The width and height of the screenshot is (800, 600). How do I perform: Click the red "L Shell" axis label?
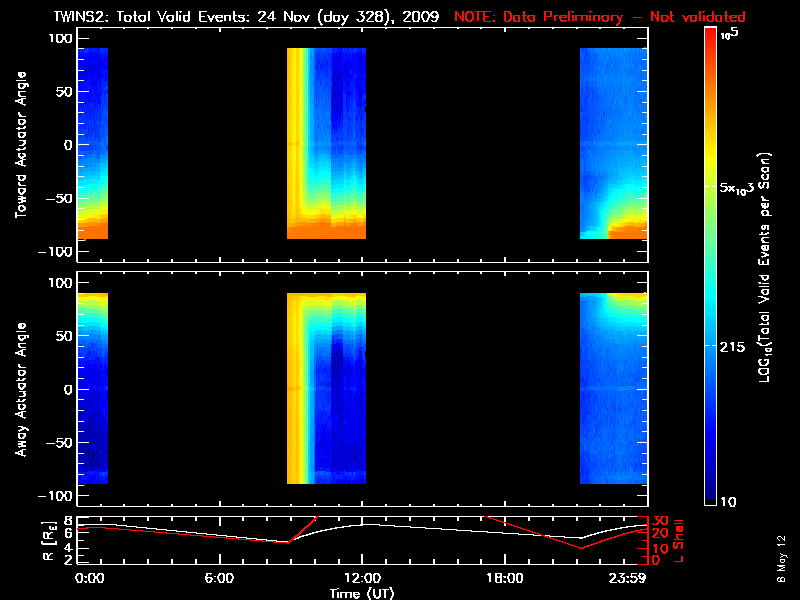tap(679, 539)
